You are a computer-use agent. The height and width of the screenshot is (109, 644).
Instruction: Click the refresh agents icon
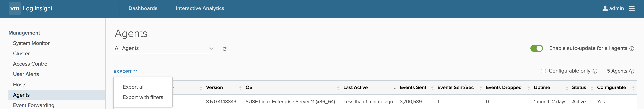[x=225, y=49]
